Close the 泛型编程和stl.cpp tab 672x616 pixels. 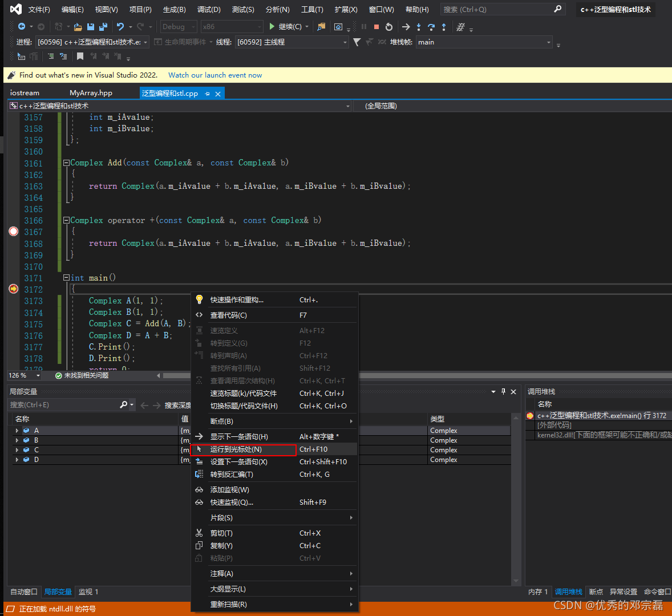[x=218, y=94]
